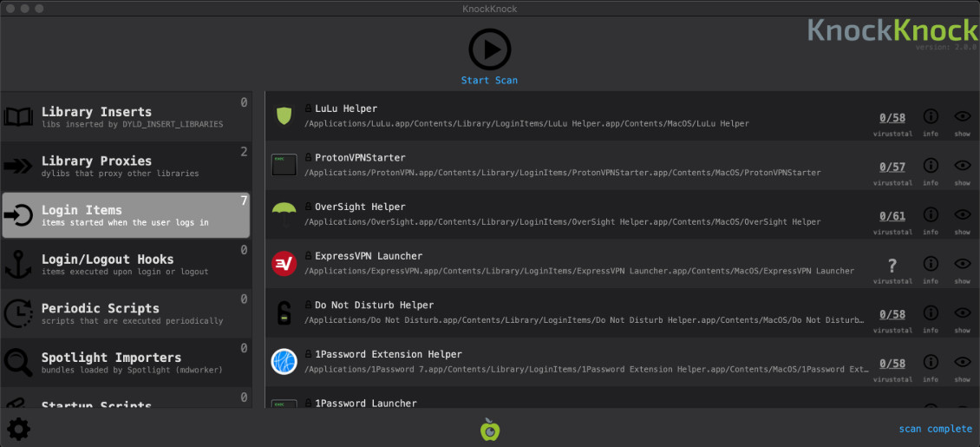Click the ExpressVPN Launcher file path
Image resolution: width=980 pixels, height=447 pixels.
click(x=579, y=271)
